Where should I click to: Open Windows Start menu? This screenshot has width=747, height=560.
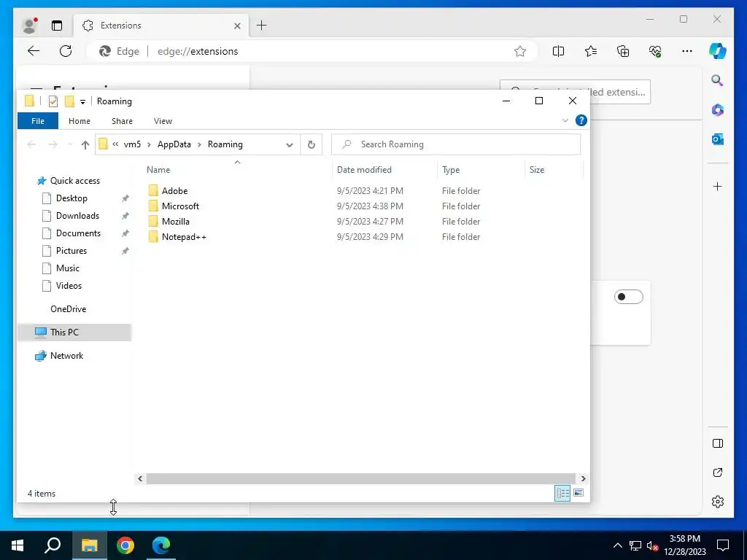coord(18,545)
